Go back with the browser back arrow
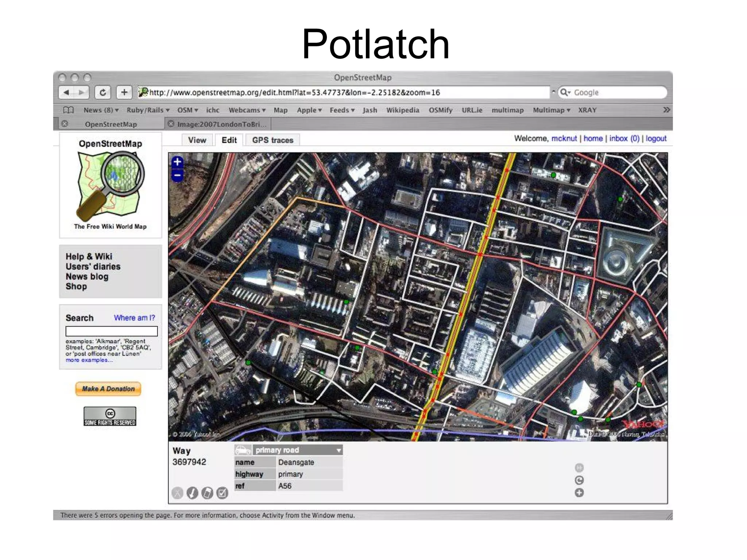Screen dimensions: 747x560 pos(66,92)
